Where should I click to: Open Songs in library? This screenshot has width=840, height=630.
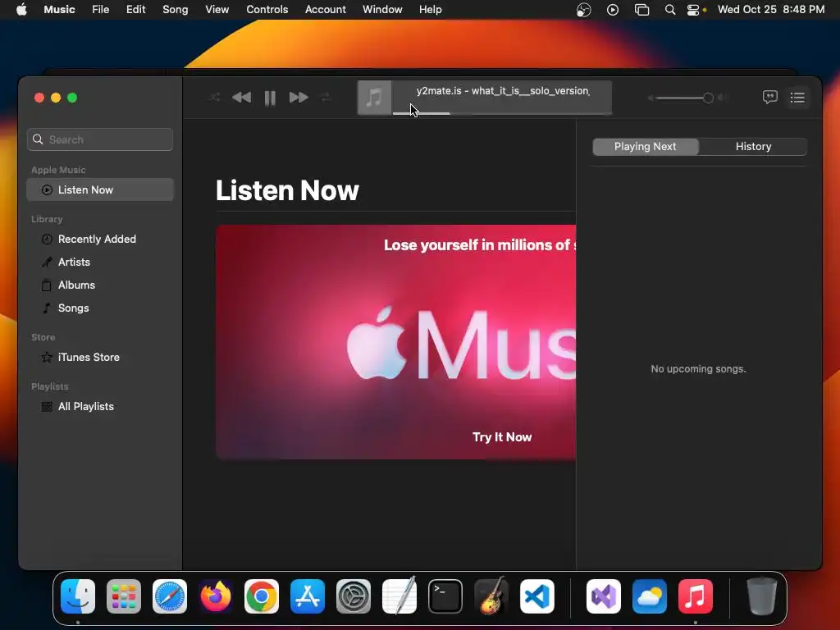100,308
